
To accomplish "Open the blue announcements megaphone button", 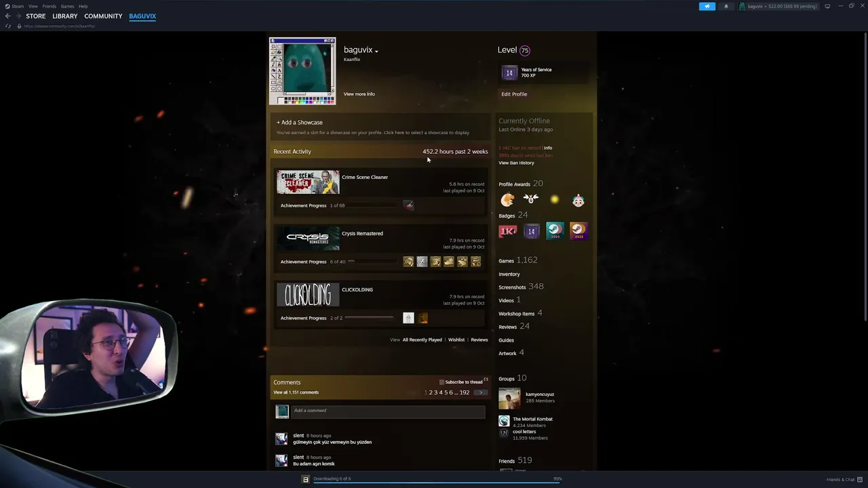I will click(x=707, y=6).
